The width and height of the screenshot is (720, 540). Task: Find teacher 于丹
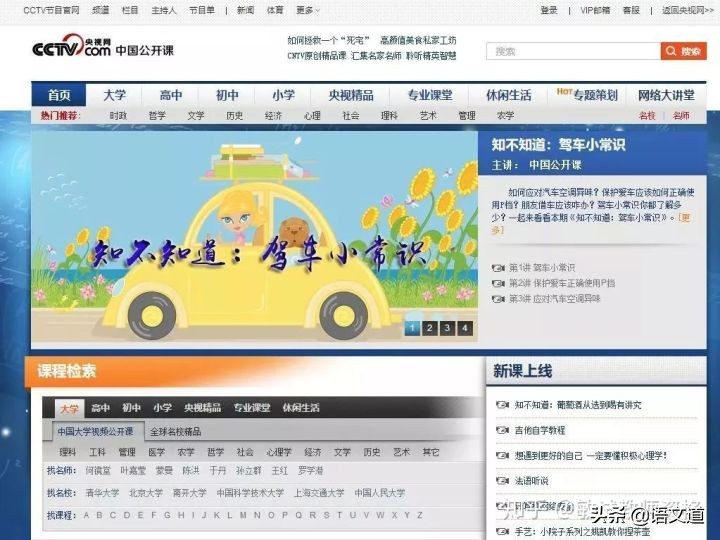(217, 471)
